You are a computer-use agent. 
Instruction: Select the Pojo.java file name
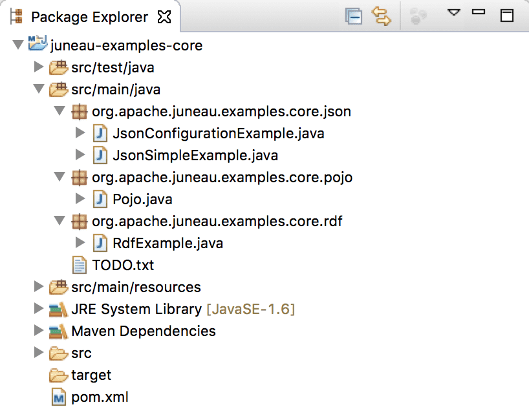pos(142,199)
